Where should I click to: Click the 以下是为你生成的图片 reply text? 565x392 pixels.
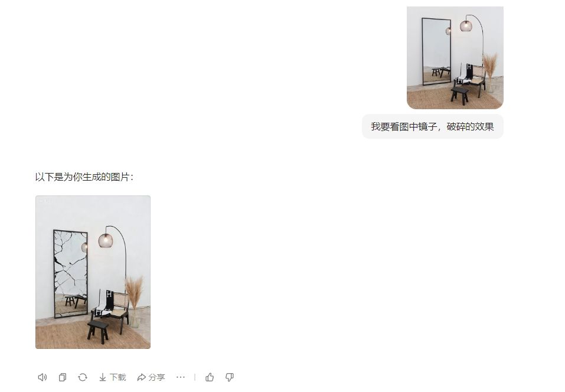[84, 177]
